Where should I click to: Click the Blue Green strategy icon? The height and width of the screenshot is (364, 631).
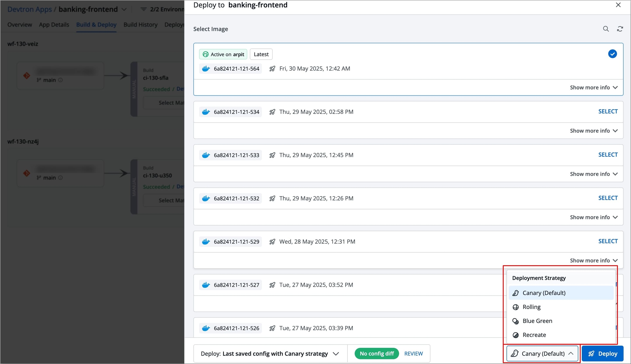pos(516,321)
